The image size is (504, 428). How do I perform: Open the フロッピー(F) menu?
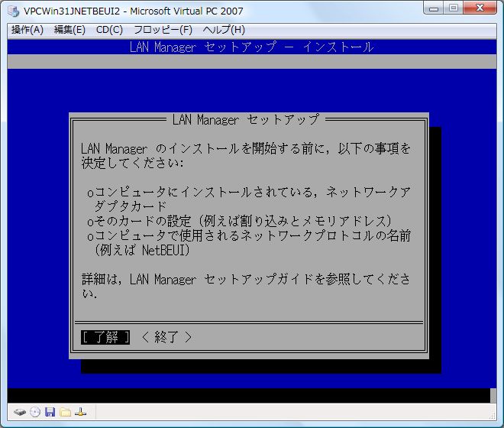click(x=163, y=30)
